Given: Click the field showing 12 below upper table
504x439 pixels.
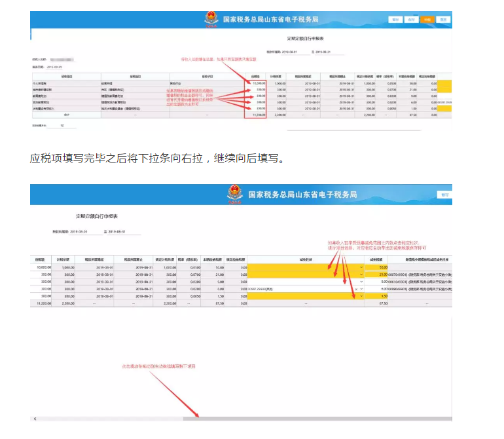Looking at the screenshot, I should [x=62, y=126].
